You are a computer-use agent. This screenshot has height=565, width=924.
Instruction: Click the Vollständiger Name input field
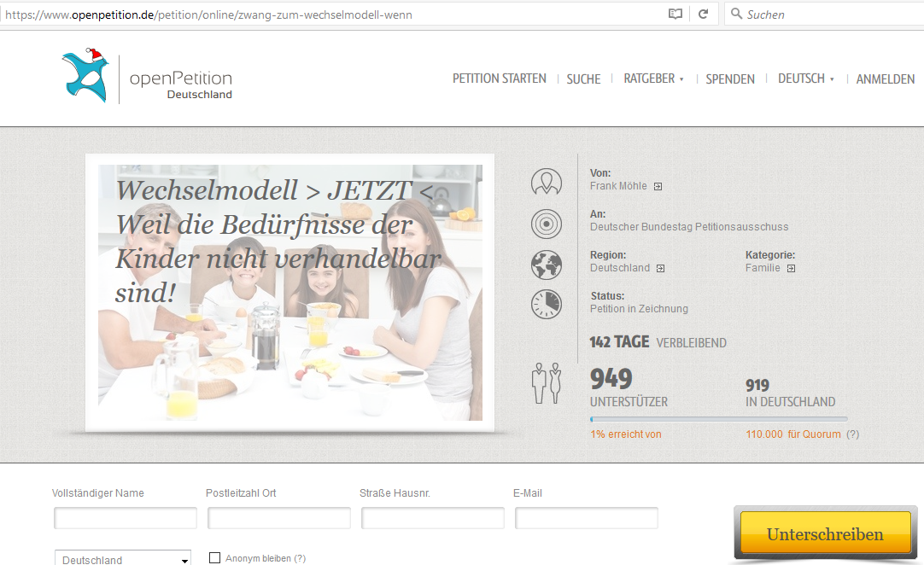pyautogui.click(x=126, y=518)
